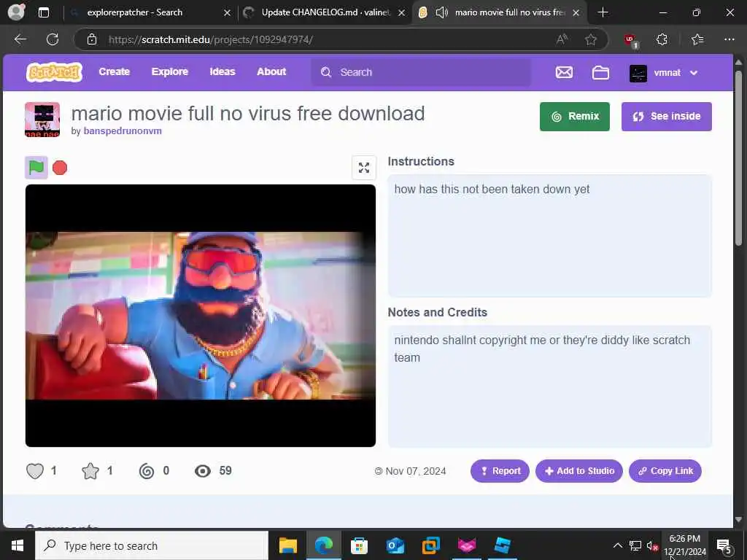Click the Instructions text box

pyautogui.click(x=550, y=236)
